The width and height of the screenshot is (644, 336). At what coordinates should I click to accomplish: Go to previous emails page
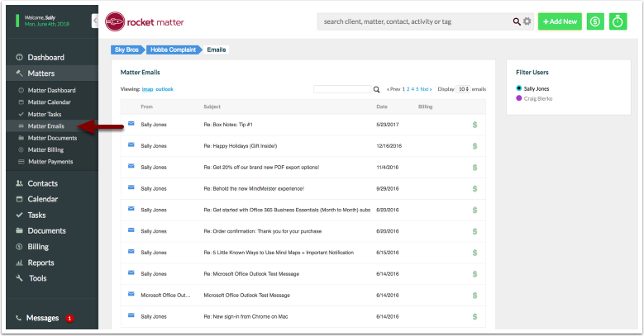tap(394, 89)
